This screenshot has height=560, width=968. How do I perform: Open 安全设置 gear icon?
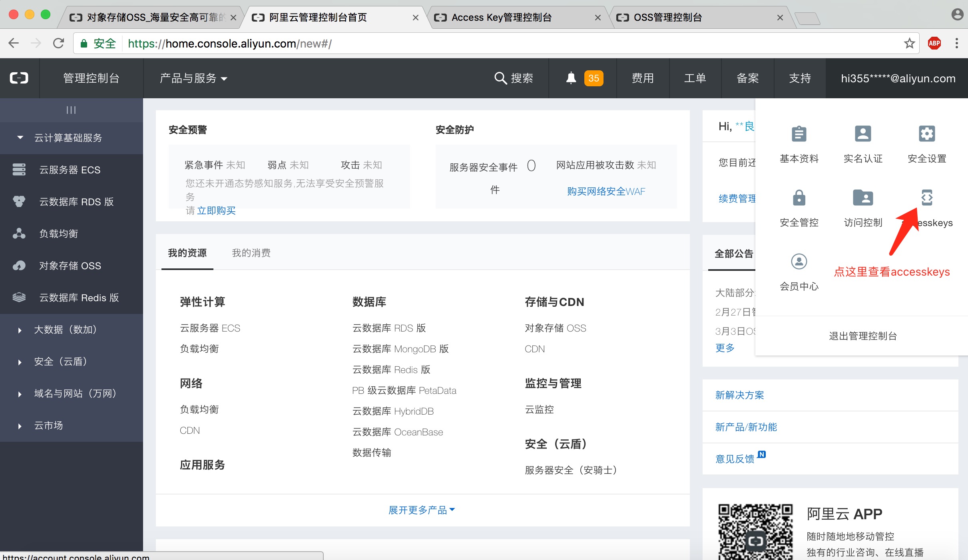[927, 134]
